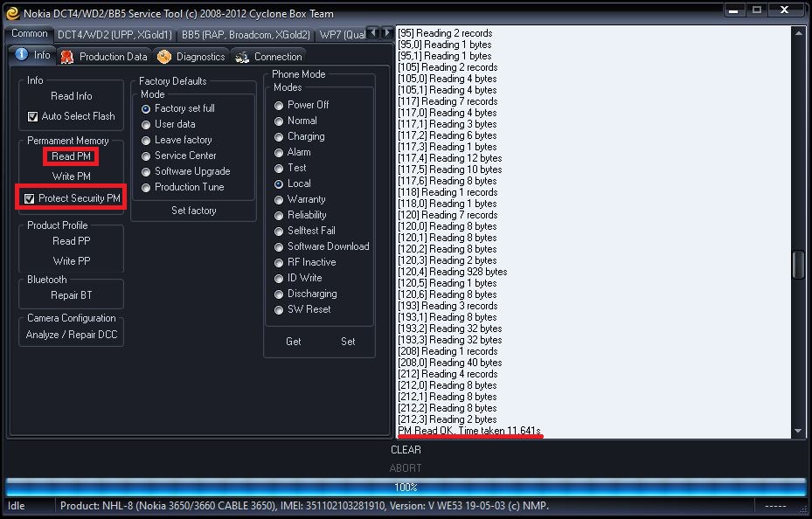The width and height of the screenshot is (812, 519).
Task: Select the User data factory mode
Action: click(x=146, y=124)
